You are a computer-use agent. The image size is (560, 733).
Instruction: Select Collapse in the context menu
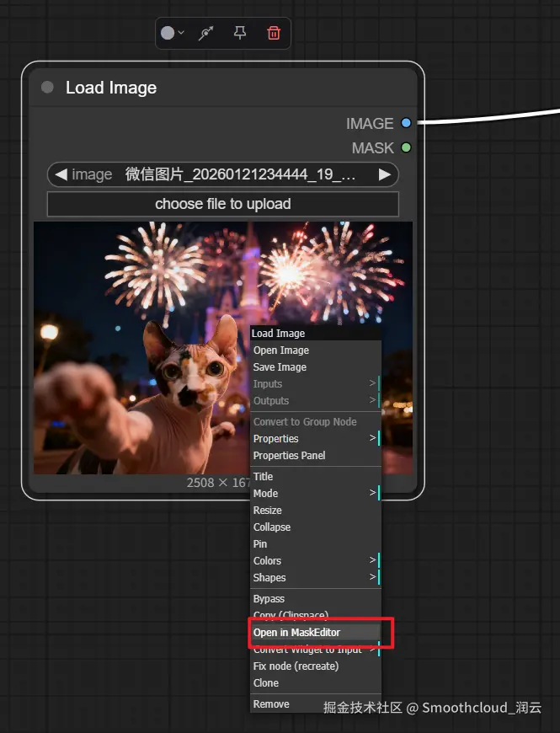pos(316,527)
